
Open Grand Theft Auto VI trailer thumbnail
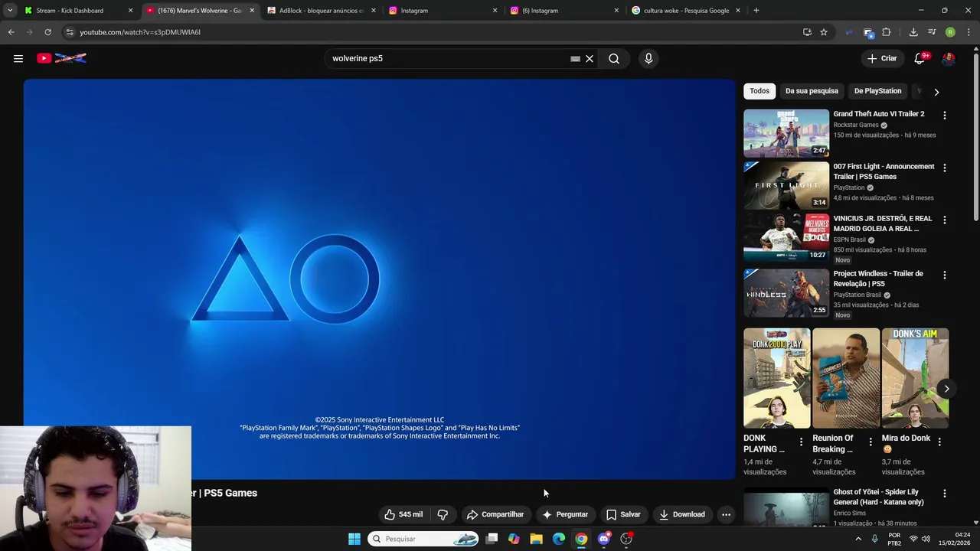click(x=786, y=133)
